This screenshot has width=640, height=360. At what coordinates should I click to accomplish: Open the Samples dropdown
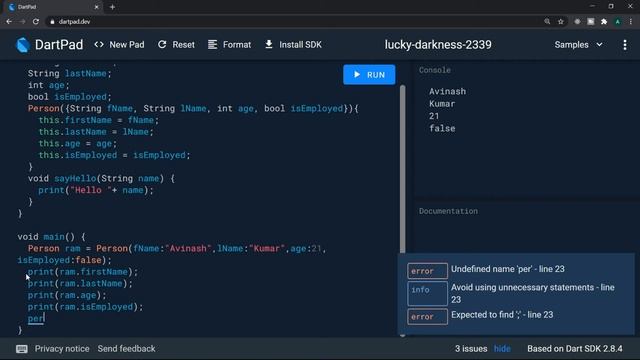578,45
